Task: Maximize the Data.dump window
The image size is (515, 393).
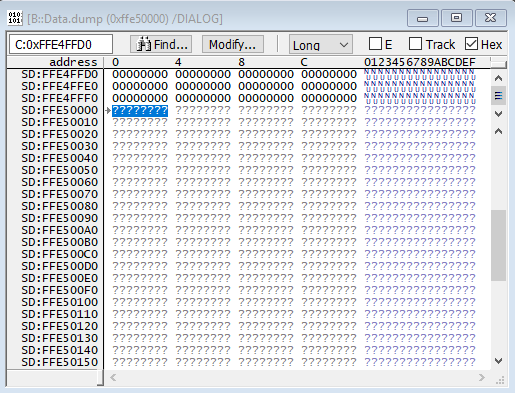Action: [x=456, y=18]
